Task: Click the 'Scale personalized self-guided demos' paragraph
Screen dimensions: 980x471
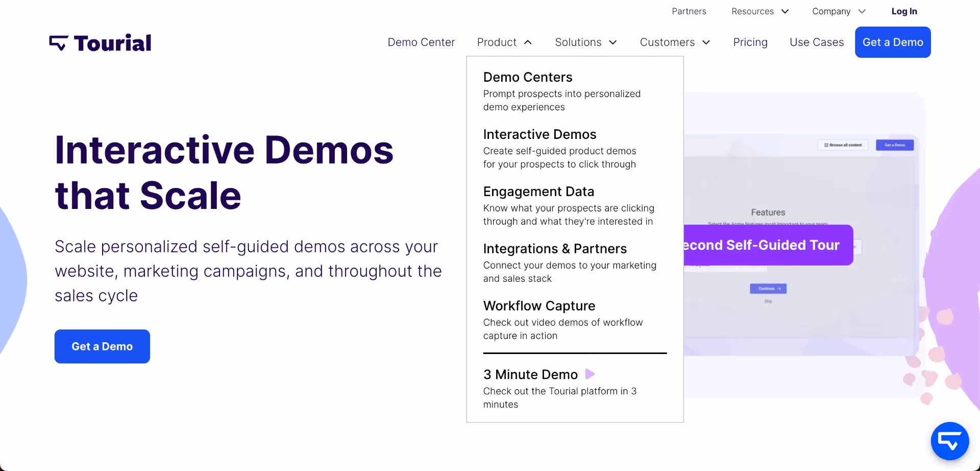Action: coord(248,271)
